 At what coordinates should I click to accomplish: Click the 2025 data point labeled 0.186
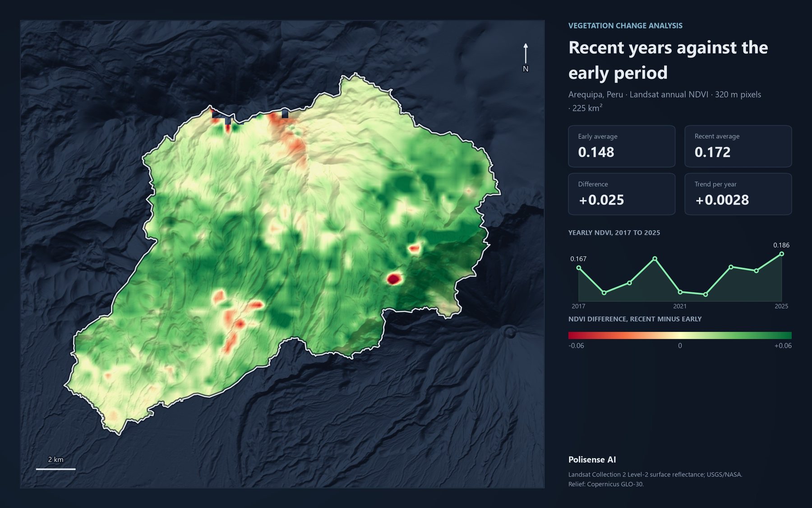click(x=782, y=254)
